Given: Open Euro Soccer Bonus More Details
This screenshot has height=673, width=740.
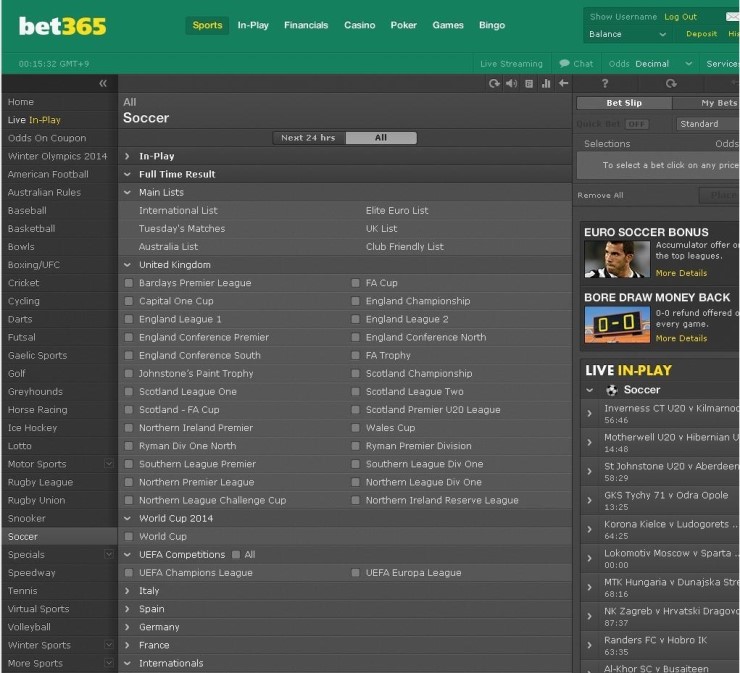Looking at the screenshot, I should click(681, 273).
